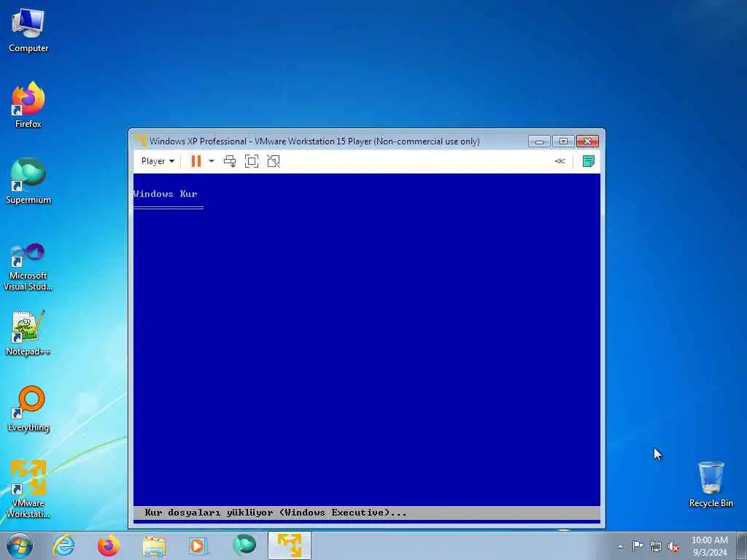Maximize the VMware Player window

coord(563,141)
